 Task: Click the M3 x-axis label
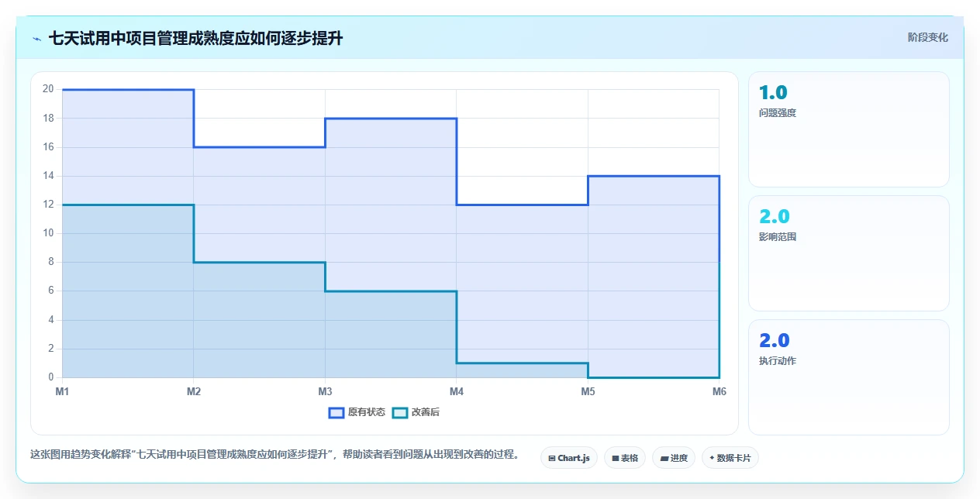click(x=326, y=392)
